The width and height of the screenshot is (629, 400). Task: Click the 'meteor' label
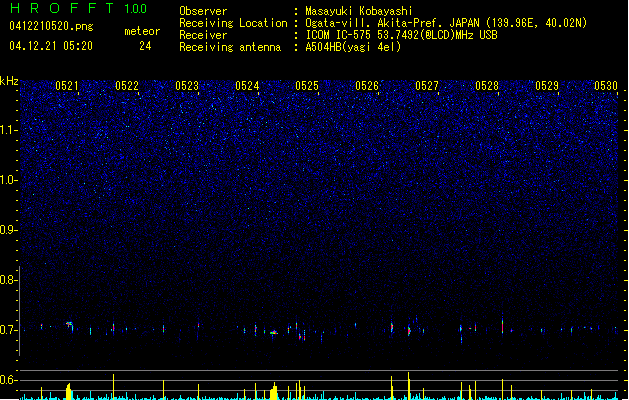coord(142,31)
